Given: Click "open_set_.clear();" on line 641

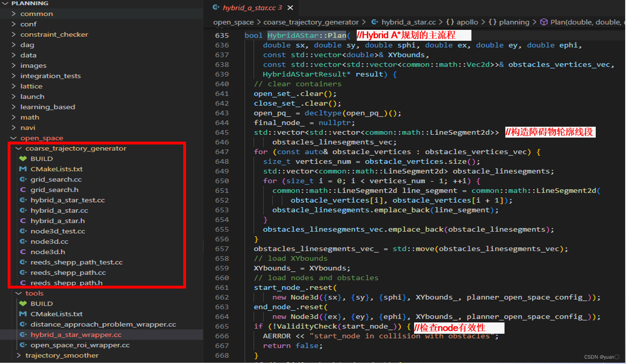Looking at the screenshot, I should pos(295,94).
